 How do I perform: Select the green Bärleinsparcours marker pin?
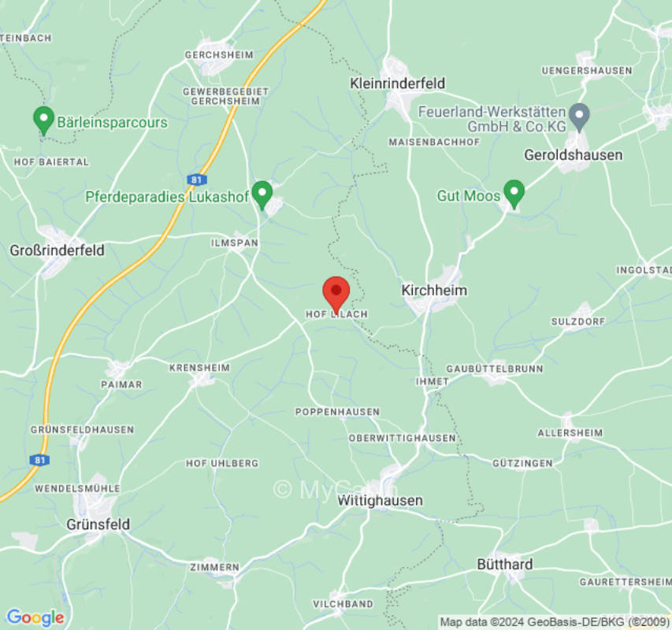43,120
